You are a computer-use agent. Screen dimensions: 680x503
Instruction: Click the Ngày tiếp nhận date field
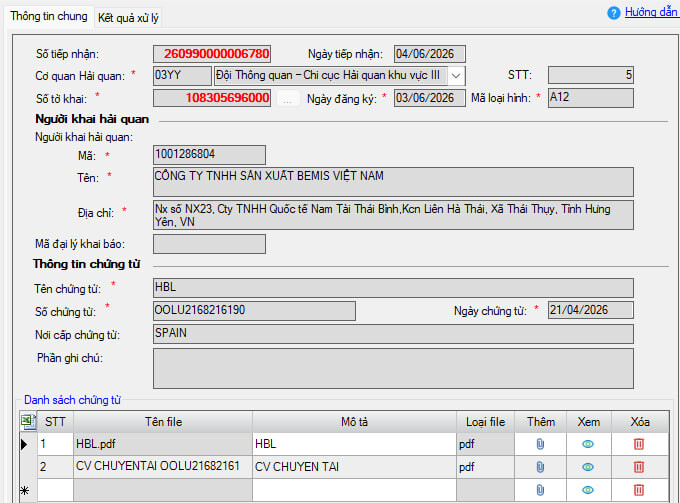[430, 54]
